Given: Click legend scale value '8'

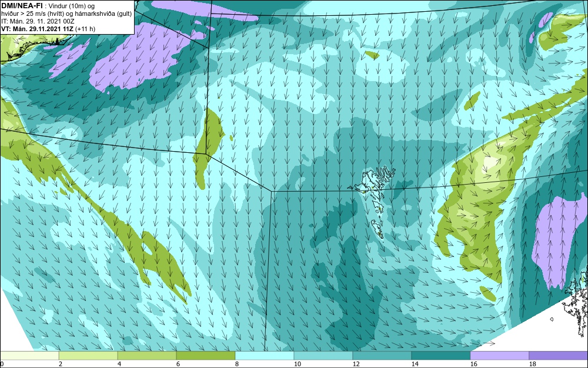Looking at the screenshot, I should point(236,364).
